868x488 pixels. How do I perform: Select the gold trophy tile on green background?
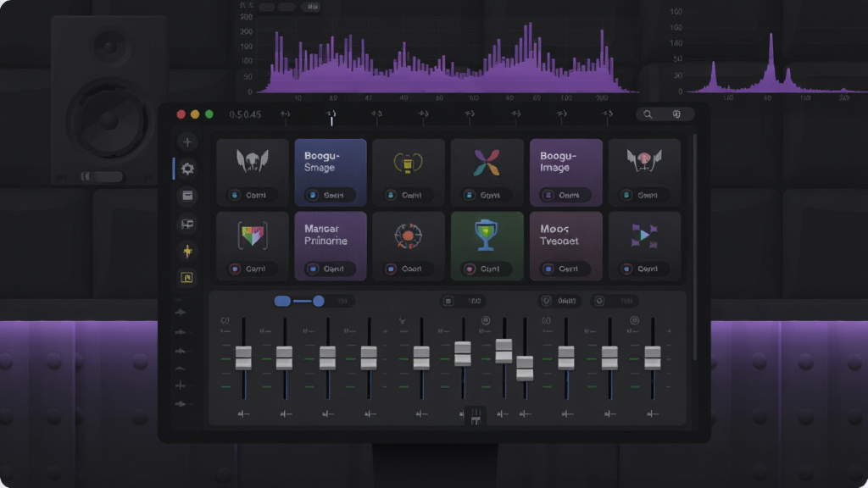[x=487, y=236]
